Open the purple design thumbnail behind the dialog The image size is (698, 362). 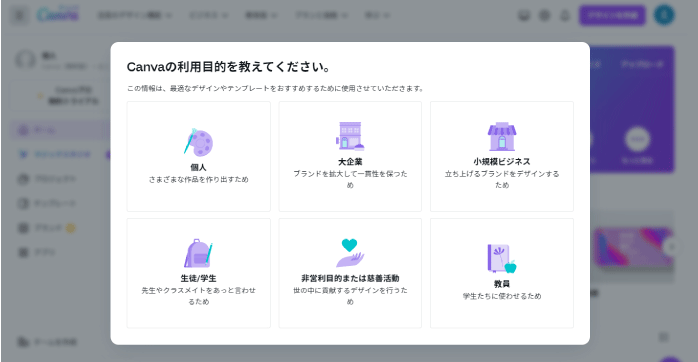[x=634, y=247]
